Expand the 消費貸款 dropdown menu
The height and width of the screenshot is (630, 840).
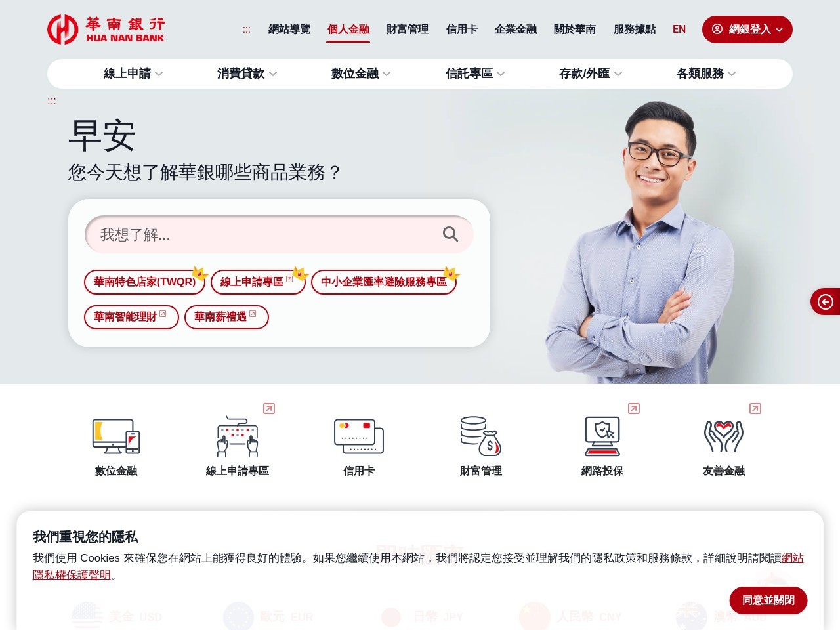[247, 73]
